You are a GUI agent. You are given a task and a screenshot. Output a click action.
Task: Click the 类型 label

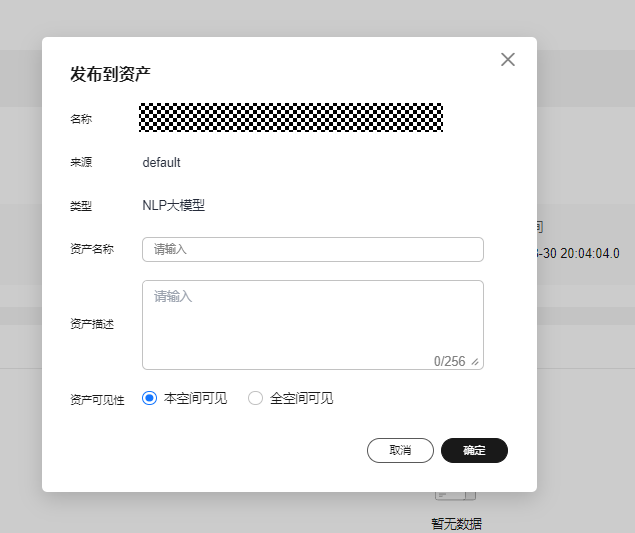pos(81,206)
